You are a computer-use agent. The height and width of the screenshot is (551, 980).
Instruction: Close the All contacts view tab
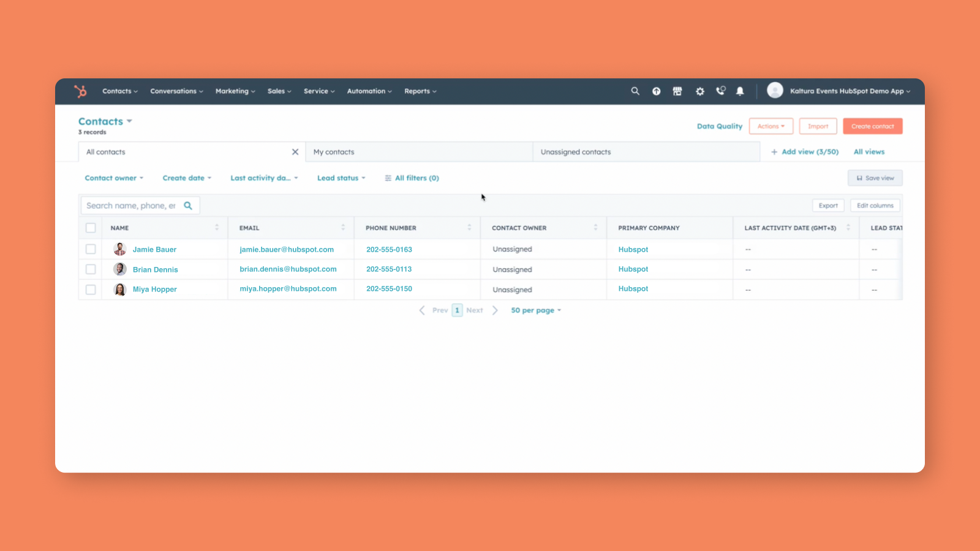tap(295, 152)
